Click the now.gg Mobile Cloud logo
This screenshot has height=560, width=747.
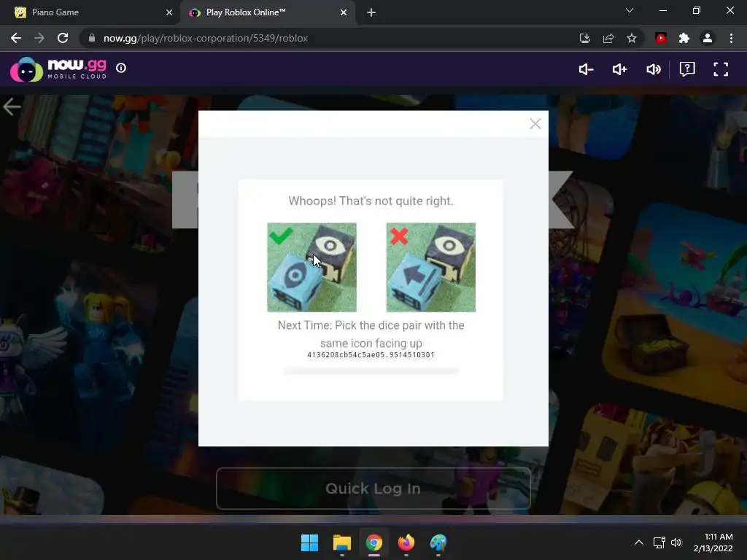click(x=58, y=69)
